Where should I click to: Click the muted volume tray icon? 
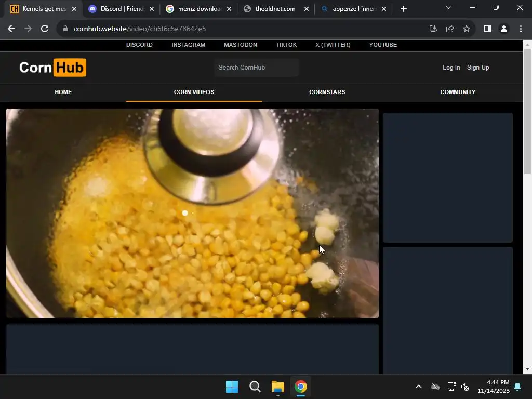pos(465,387)
